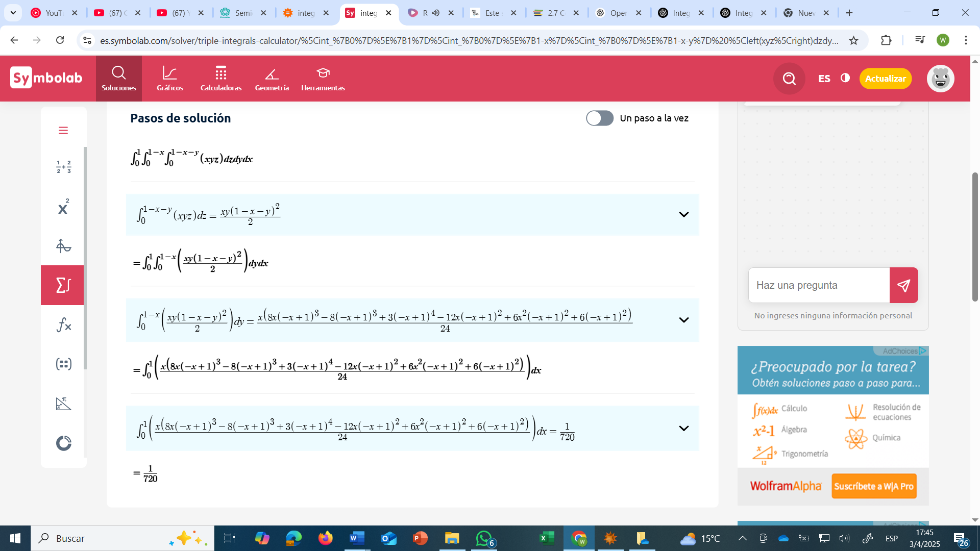
Task: Toggle 'Un paso a la vez' switch
Action: point(600,118)
